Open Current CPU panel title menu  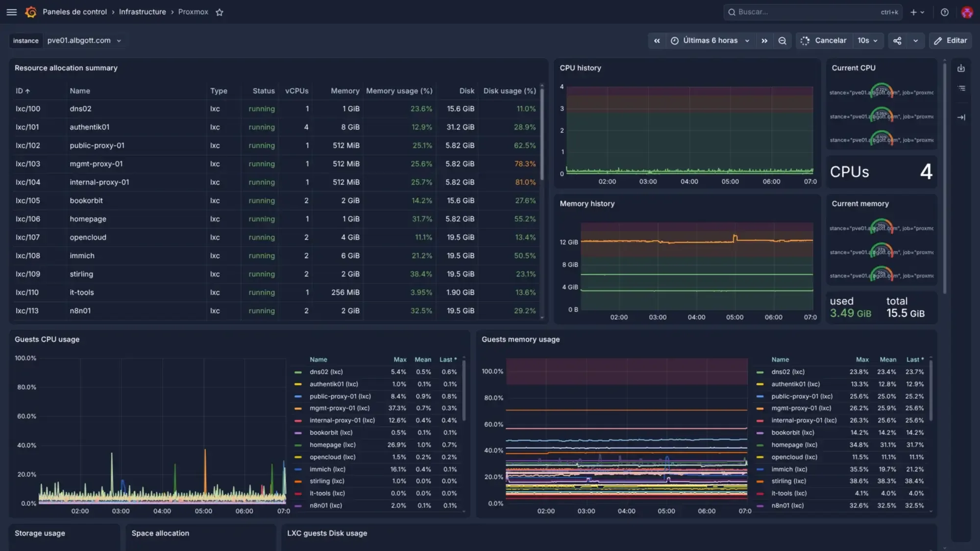[x=853, y=68]
